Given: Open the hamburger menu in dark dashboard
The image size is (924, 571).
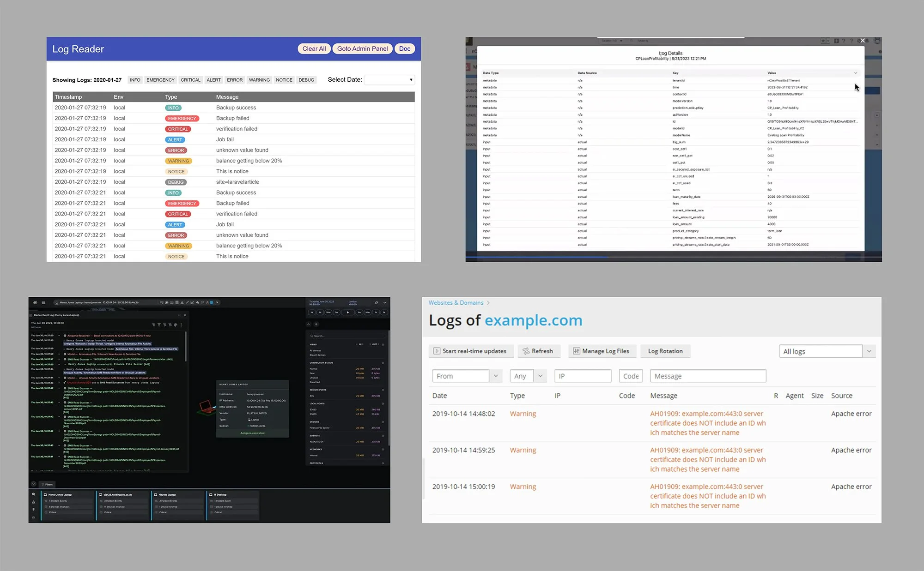Looking at the screenshot, I should tap(43, 302).
